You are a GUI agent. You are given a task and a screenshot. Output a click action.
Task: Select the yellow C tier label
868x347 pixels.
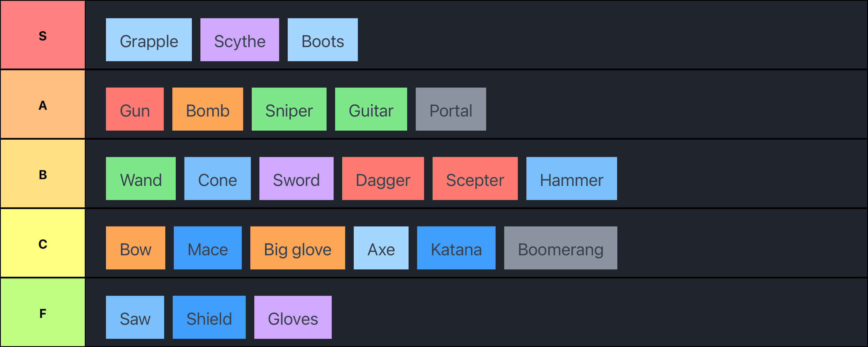point(43,243)
